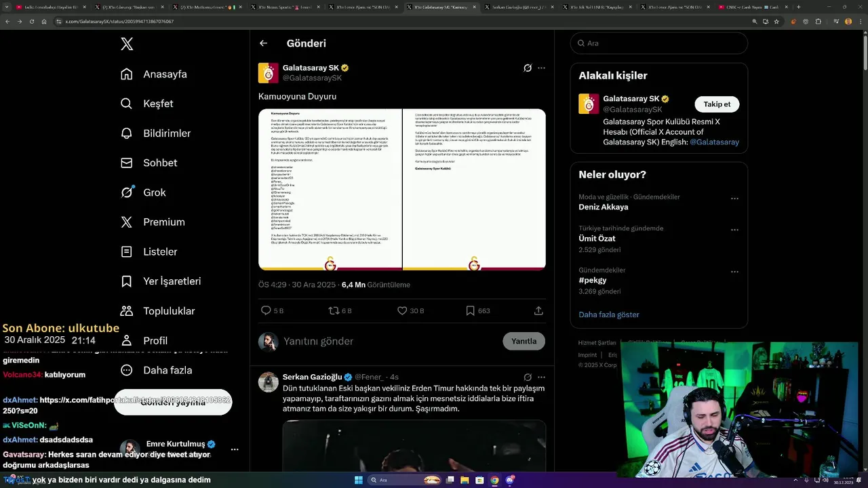Open Bildirimler notifications

click(155, 134)
